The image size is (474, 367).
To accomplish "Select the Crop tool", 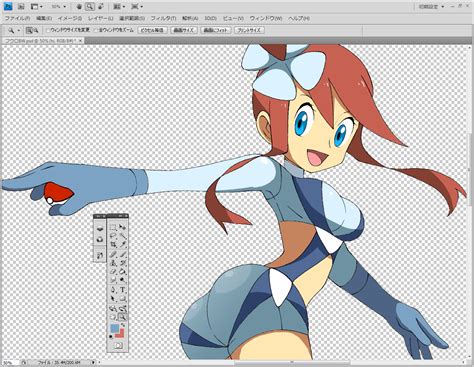I will (113, 245).
